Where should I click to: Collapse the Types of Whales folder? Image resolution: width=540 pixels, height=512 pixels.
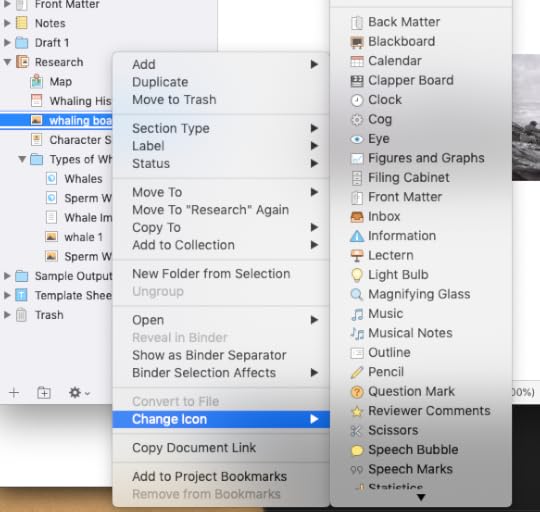(x=22, y=159)
